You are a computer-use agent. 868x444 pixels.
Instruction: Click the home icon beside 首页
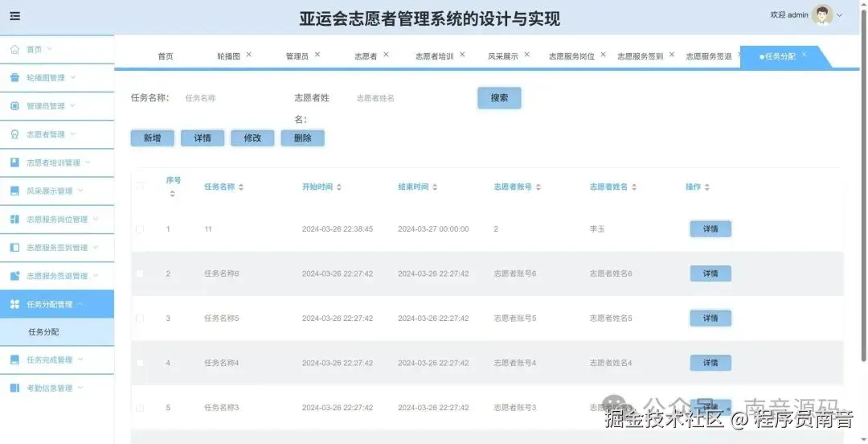click(x=15, y=49)
